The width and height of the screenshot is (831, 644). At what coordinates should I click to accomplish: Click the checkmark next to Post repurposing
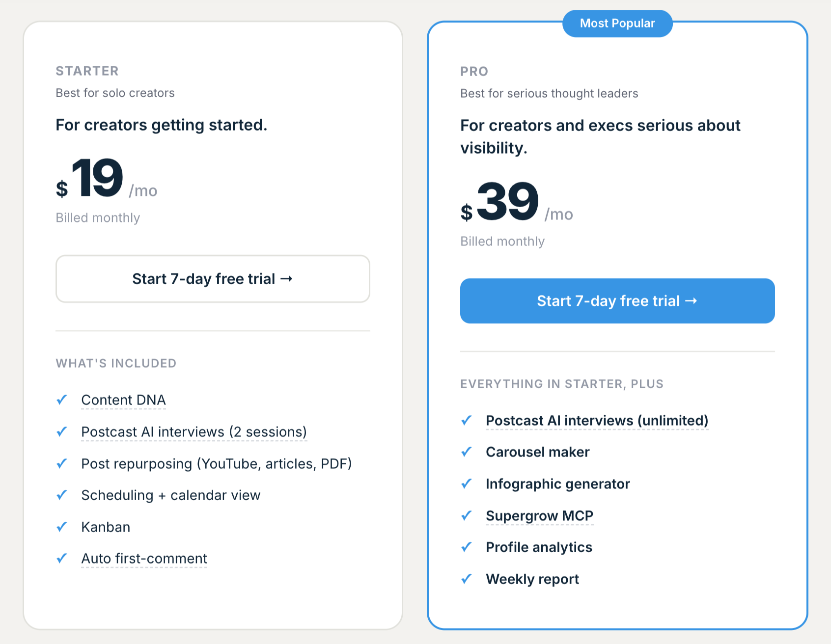(x=62, y=464)
